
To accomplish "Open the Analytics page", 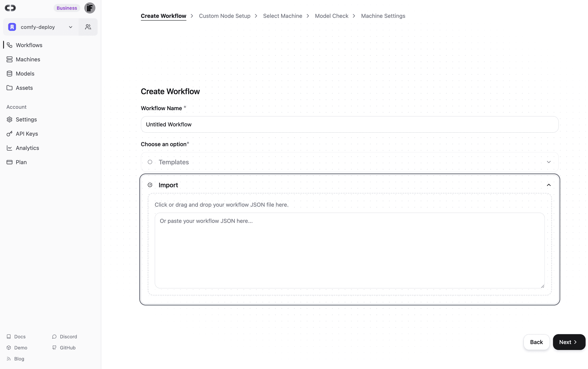I will (27, 148).
